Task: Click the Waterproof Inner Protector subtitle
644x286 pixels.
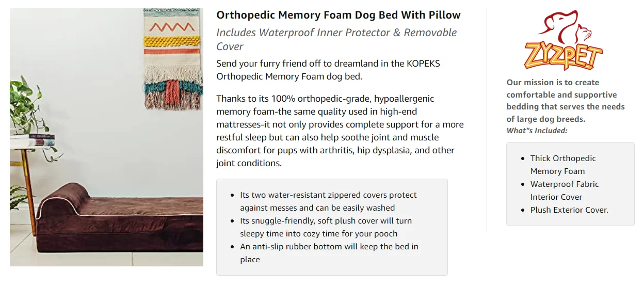Action: 336,39
